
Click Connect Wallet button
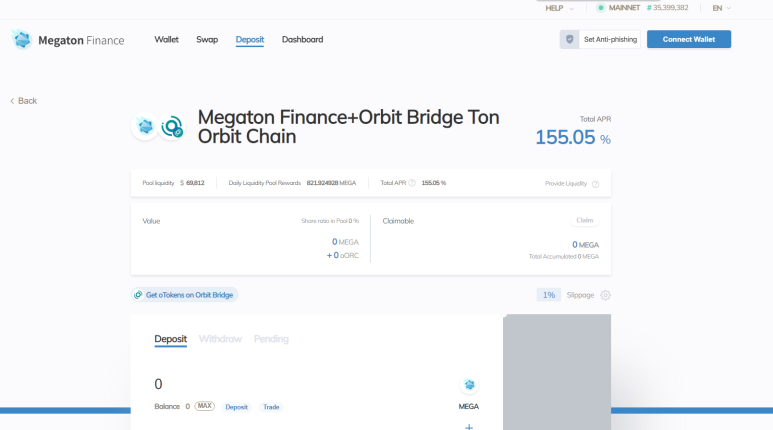click(689, 39)
